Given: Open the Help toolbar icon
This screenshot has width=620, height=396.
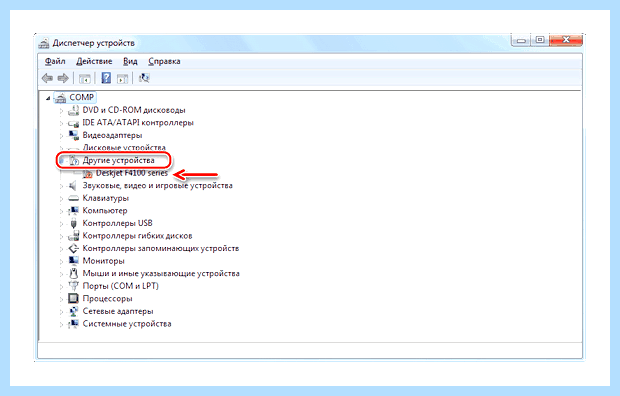Looking at the screenshot, I should point(106,78).
